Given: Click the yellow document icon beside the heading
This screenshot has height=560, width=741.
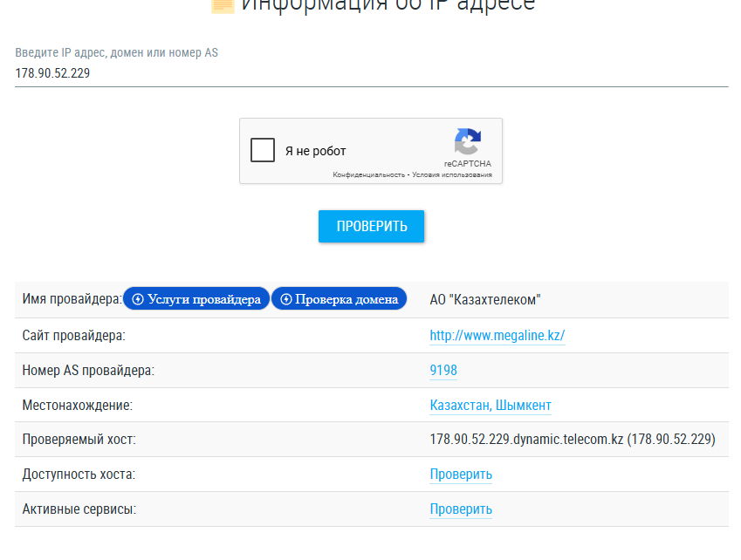Looking at the screenshot, I should click(223, 6).
